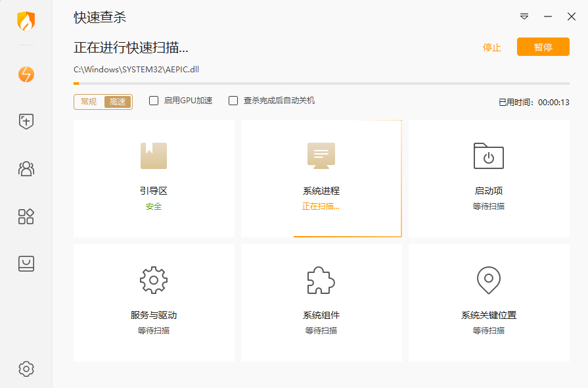588x388 pixels.
Task: Enable 查杀完成后自动关机 shutdown option
Action: pyautogui.click(x=233, y=101)
